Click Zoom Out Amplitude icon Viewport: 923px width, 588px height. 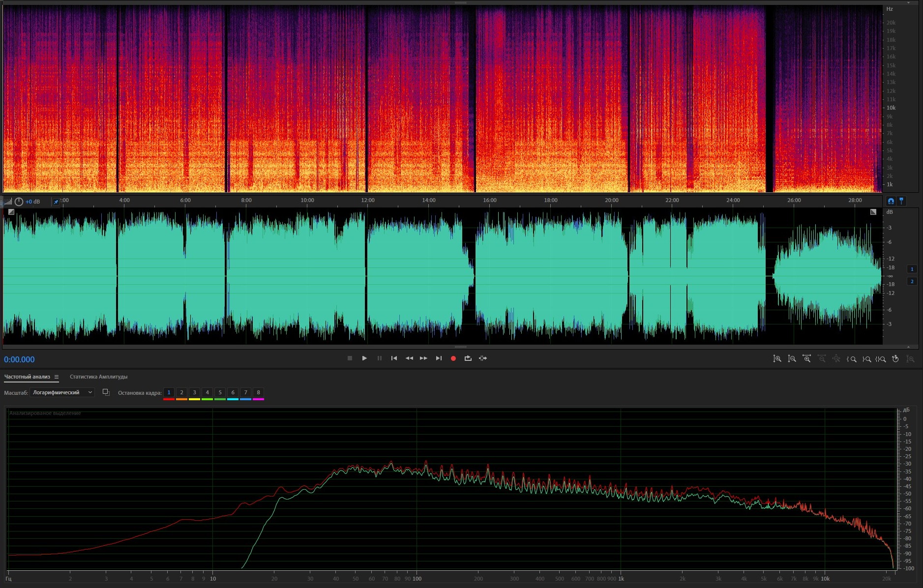[792, 359]
